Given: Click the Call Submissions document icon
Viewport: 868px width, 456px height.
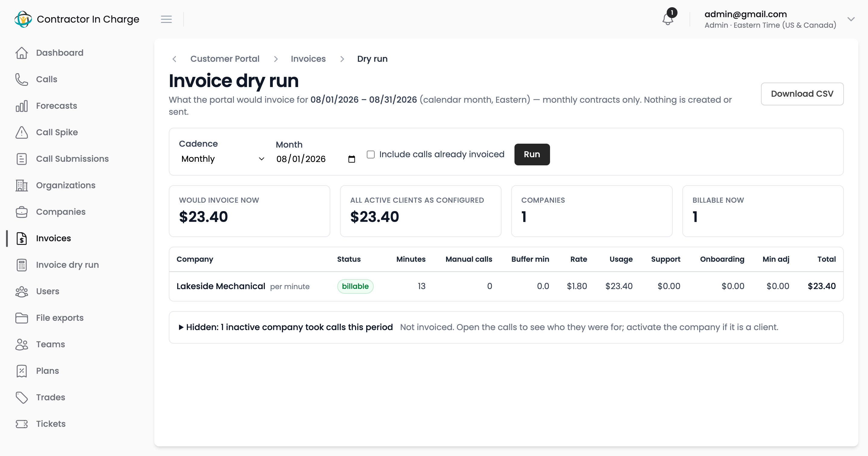Looking at the screenshot, I should [22, 159].
